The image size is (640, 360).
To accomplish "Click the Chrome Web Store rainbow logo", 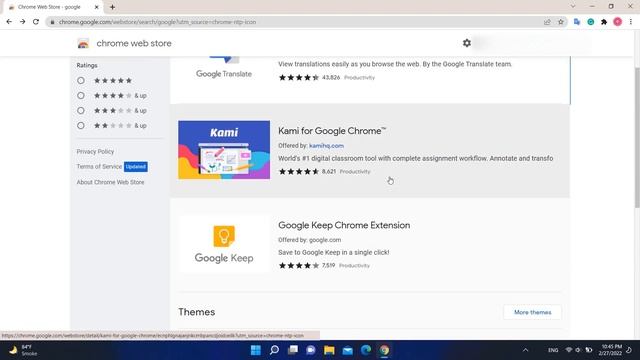I will (83, 43).
